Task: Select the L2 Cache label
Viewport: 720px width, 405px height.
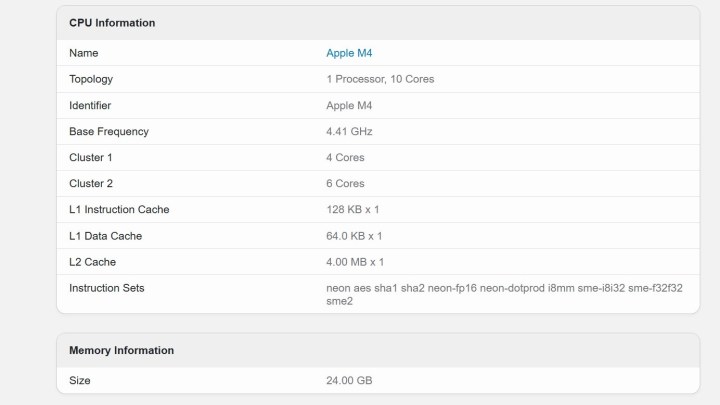Action: (x=92, y=262)
